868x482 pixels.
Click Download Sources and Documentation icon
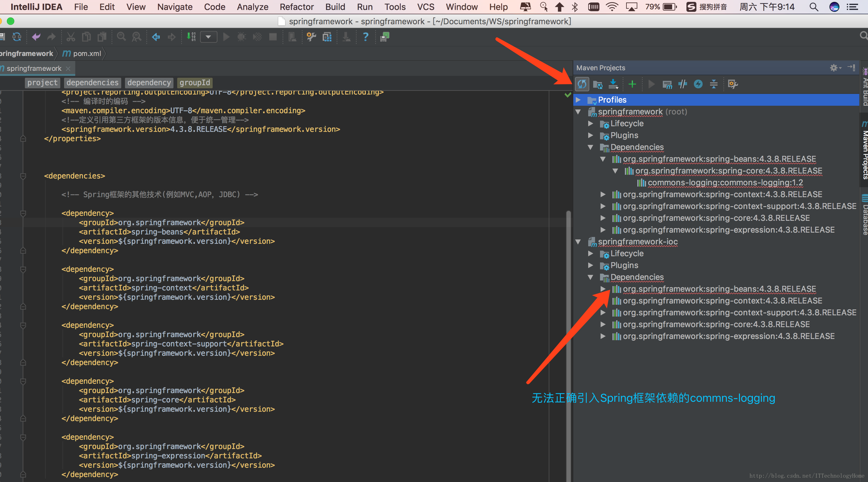[x=613, y=84]
